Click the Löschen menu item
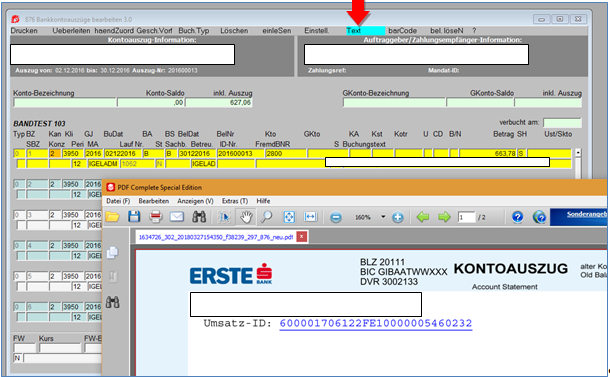Screen dimensions: 610x377 pyautogui.click(x=234, y=30)
